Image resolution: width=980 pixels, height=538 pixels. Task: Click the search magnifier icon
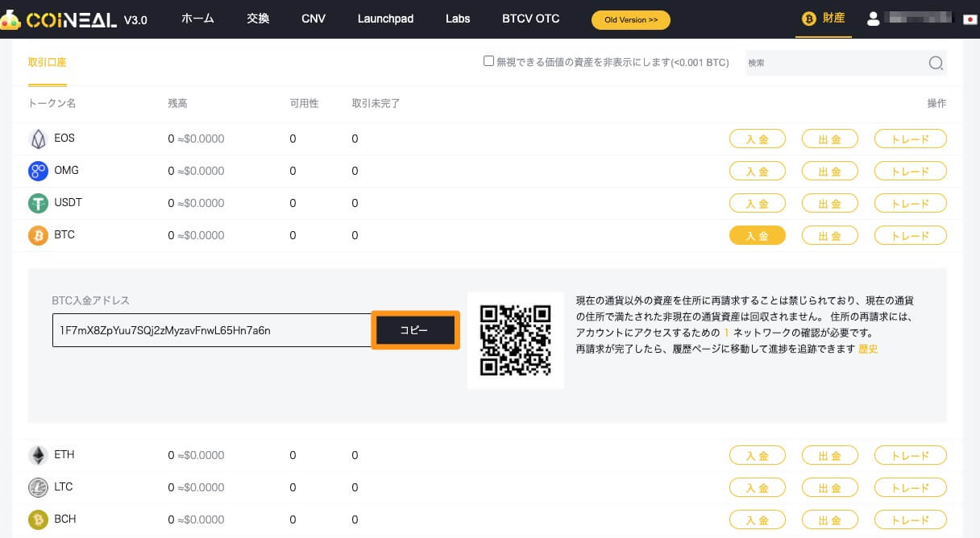click(936, 63)
